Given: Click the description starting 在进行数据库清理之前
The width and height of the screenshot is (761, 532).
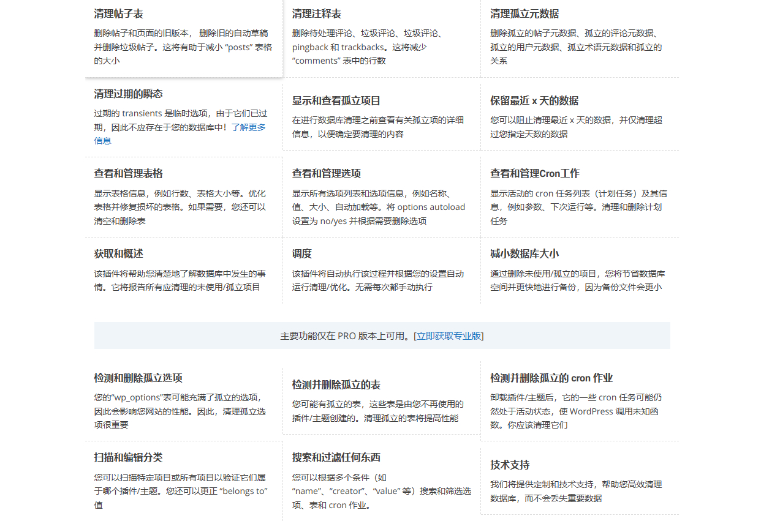Looking at the screenshot, I should click(x=378, y=127).
